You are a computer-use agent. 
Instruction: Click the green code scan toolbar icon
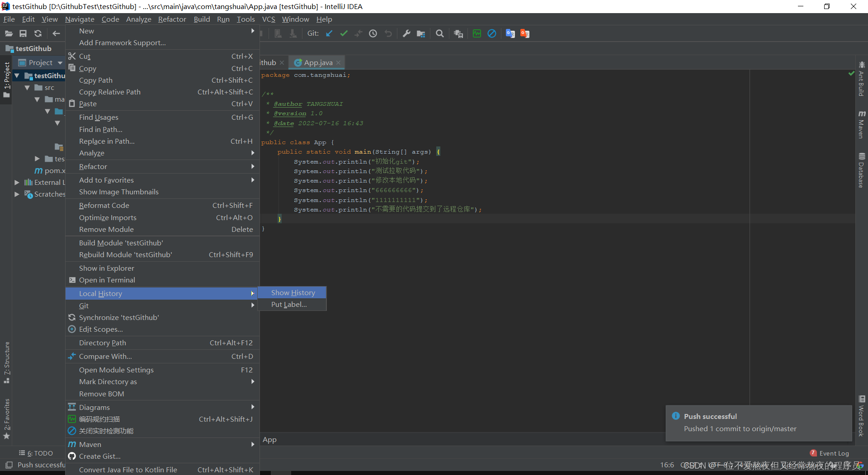click(477, 33)
